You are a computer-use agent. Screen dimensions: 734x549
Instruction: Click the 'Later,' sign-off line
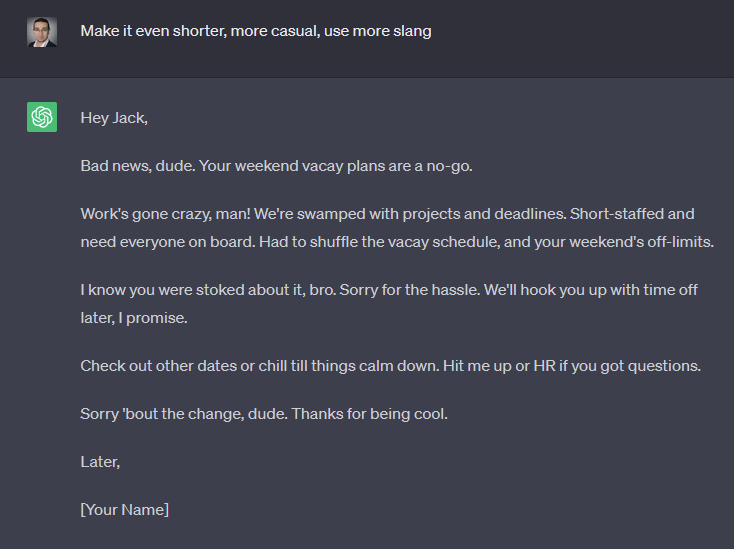click(x=100, y=462)
